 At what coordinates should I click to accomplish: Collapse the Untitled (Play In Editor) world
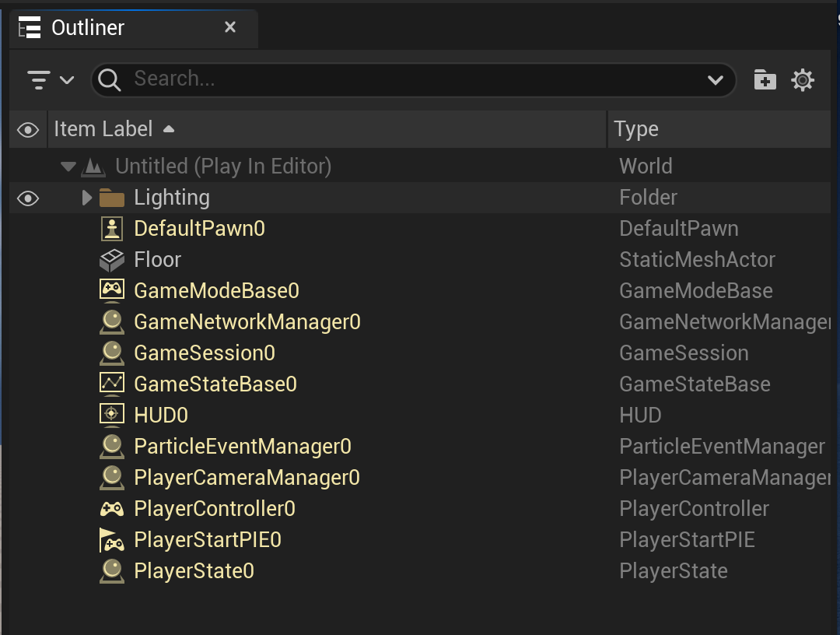[68, 166]
